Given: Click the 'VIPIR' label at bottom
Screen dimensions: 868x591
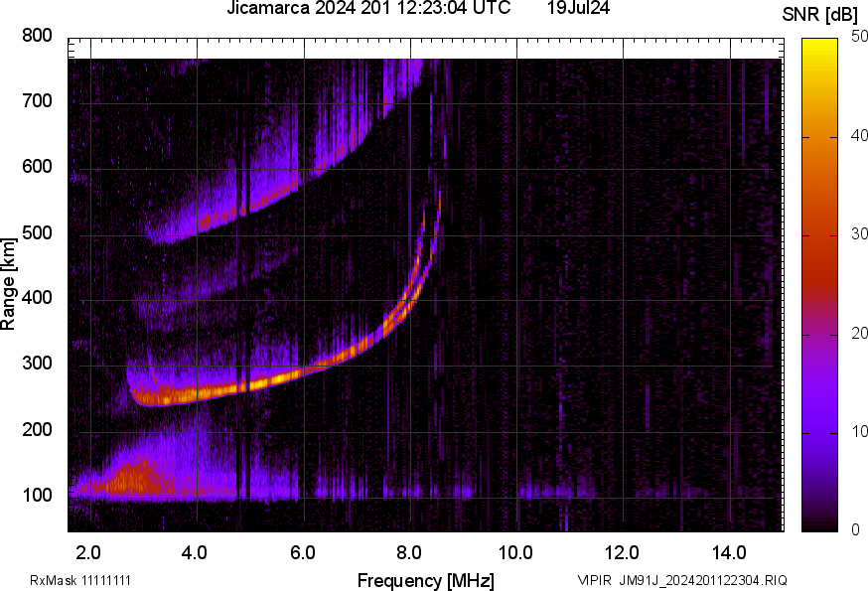Looking at the screenshot, I should 595,580.
